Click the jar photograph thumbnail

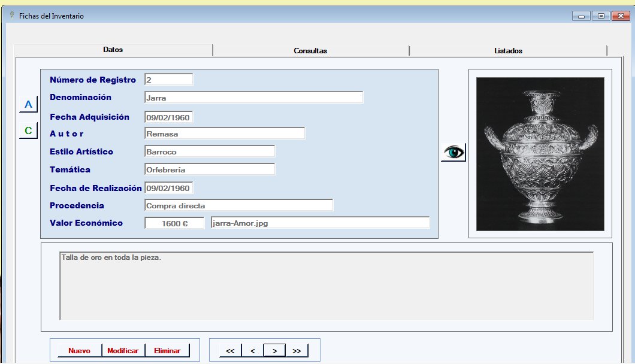pos(540,154)
